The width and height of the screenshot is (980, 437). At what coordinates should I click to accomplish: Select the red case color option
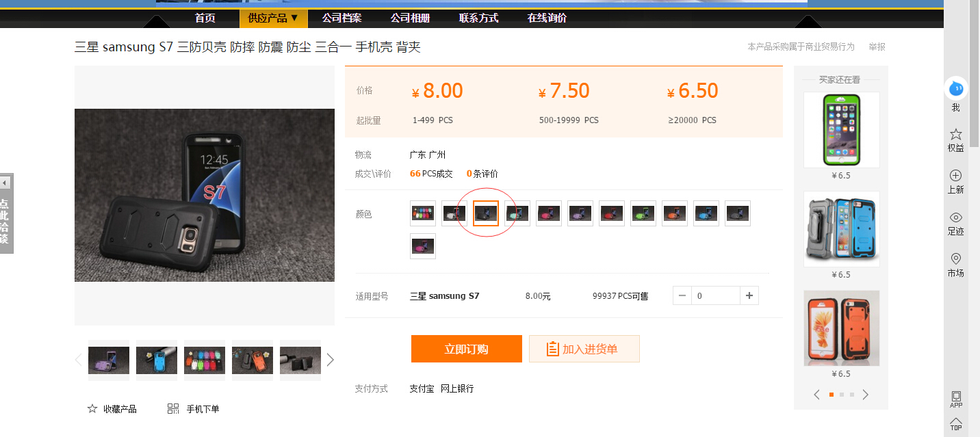[612, 213]
